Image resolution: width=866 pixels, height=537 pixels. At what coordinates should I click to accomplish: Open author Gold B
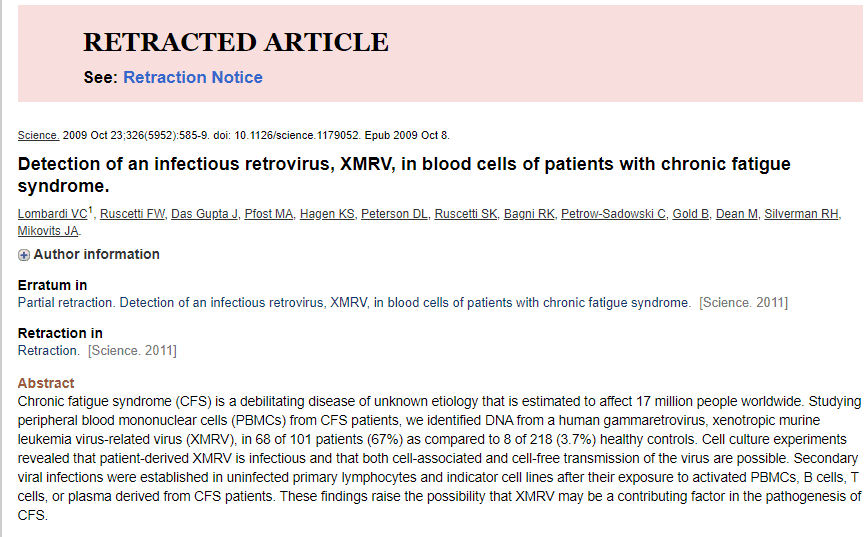(691, 214)
